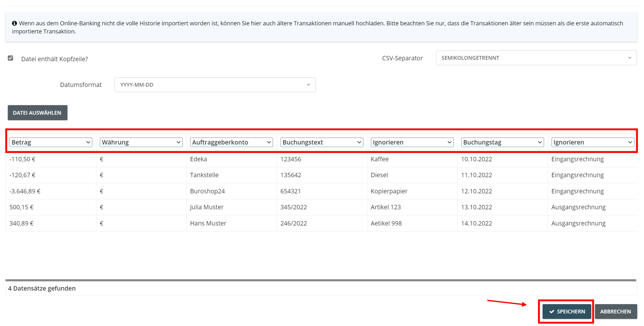Click the 'Tankstelle' cell
Viewport: 644px width, 326px height.
point(232,175)
